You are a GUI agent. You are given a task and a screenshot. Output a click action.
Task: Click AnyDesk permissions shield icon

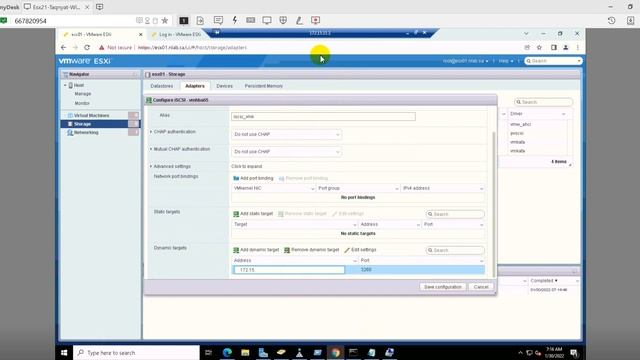(x=283, y=20)
